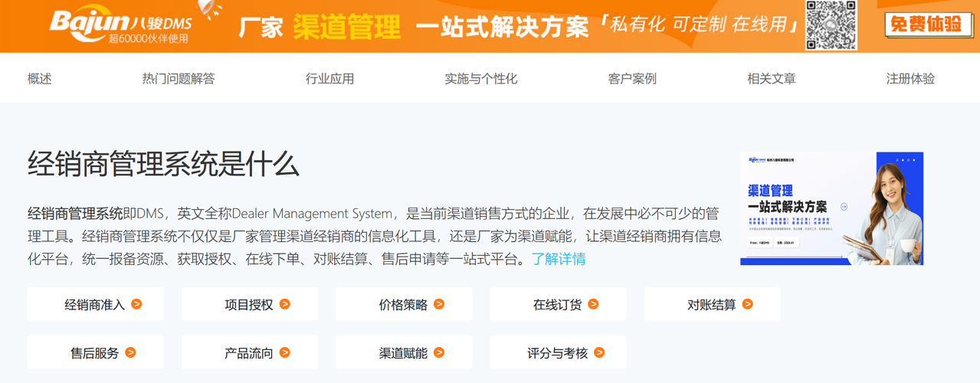Click the Bajun 八骏DMS logo

point(120,25)
